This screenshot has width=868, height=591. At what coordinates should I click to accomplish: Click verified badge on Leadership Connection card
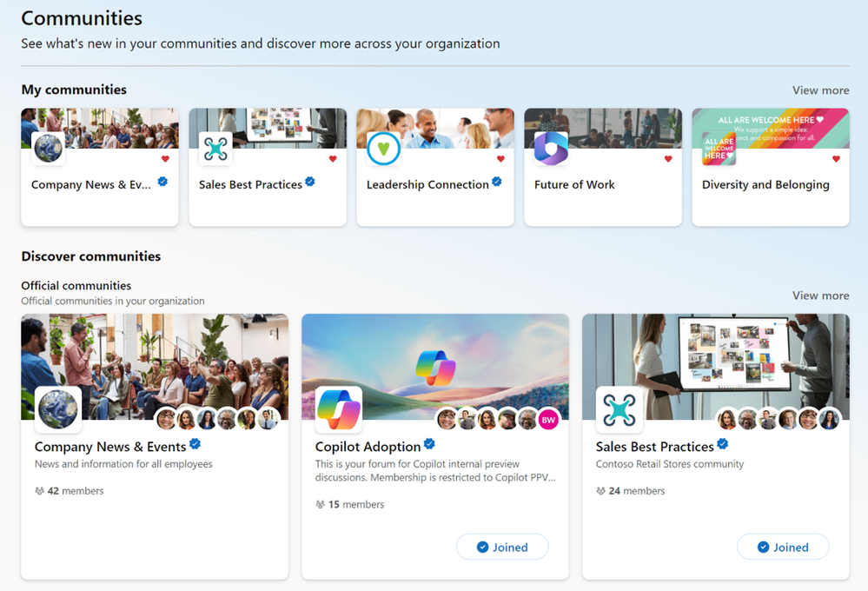click(x=496, y=181)
